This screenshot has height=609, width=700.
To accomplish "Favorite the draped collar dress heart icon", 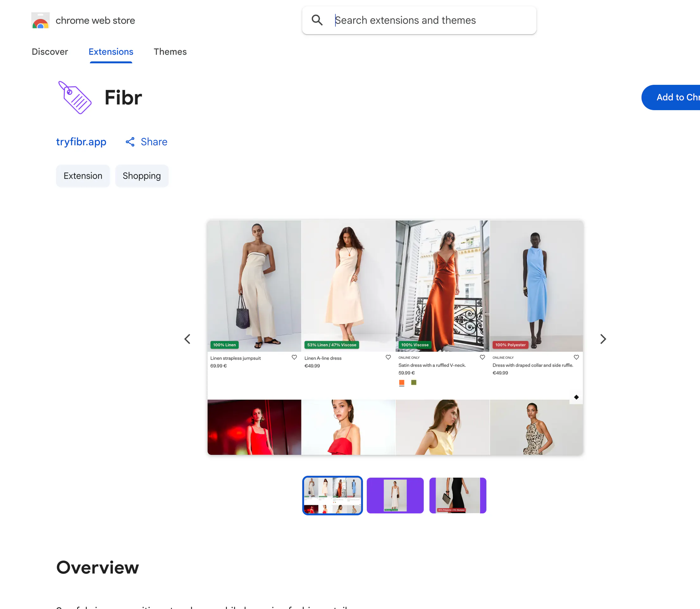I will click(576, 357).
